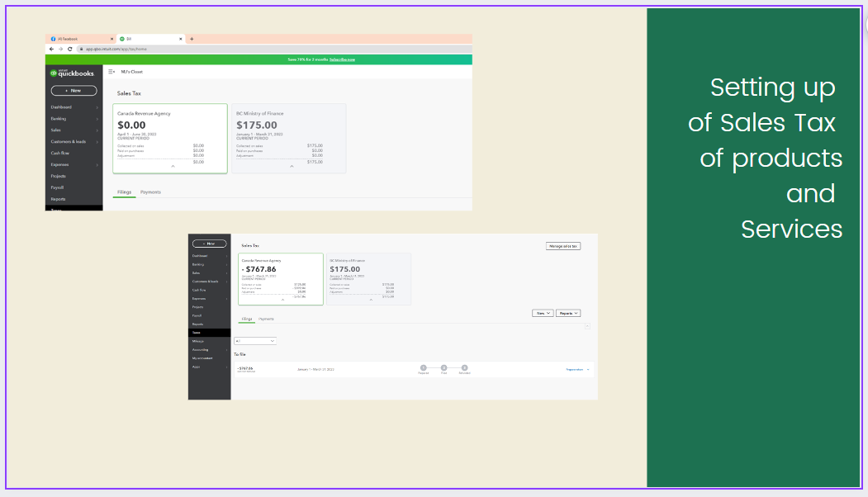Screen dimensions: 868x497
Task: Open the New dropdown above the filings list
Action: pos(543,313)
